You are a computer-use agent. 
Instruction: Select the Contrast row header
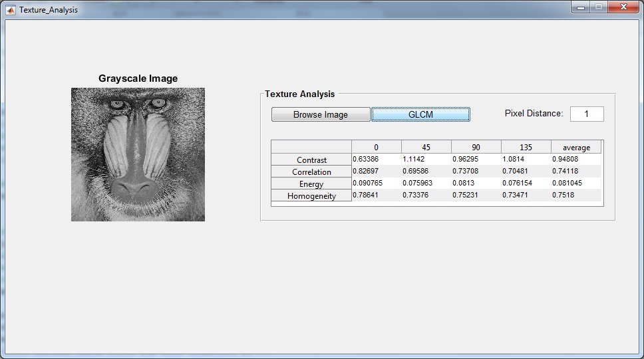click(x=311, y=160)
